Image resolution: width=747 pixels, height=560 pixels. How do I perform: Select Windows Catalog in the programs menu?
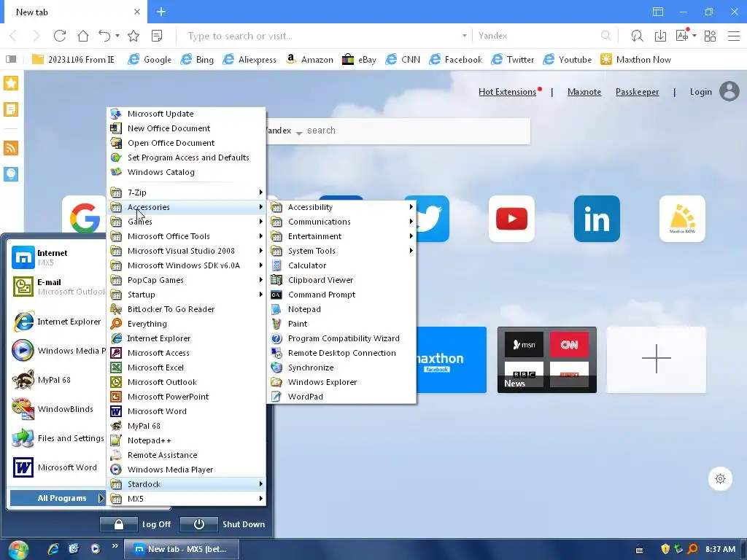point(186,172)
